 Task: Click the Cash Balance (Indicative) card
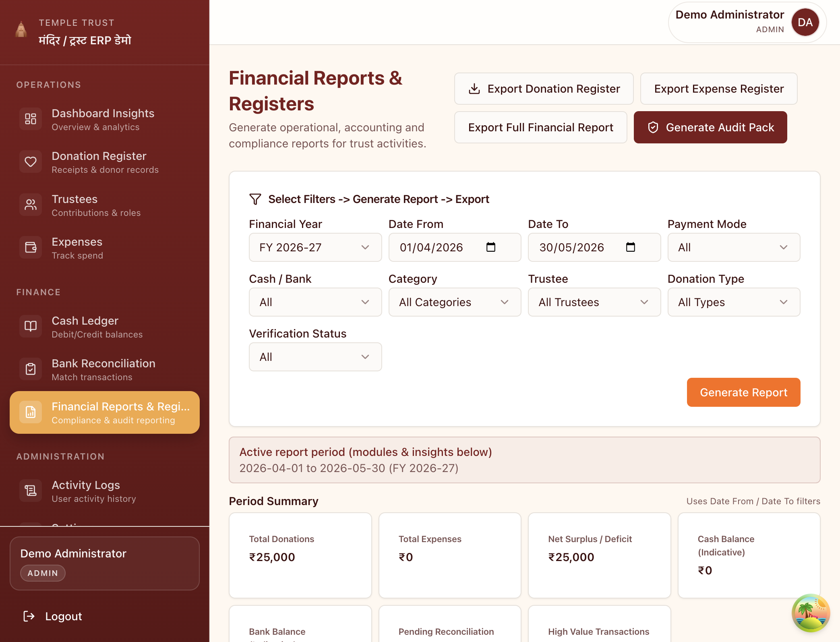pyautogui.click(x=749, y=555)
